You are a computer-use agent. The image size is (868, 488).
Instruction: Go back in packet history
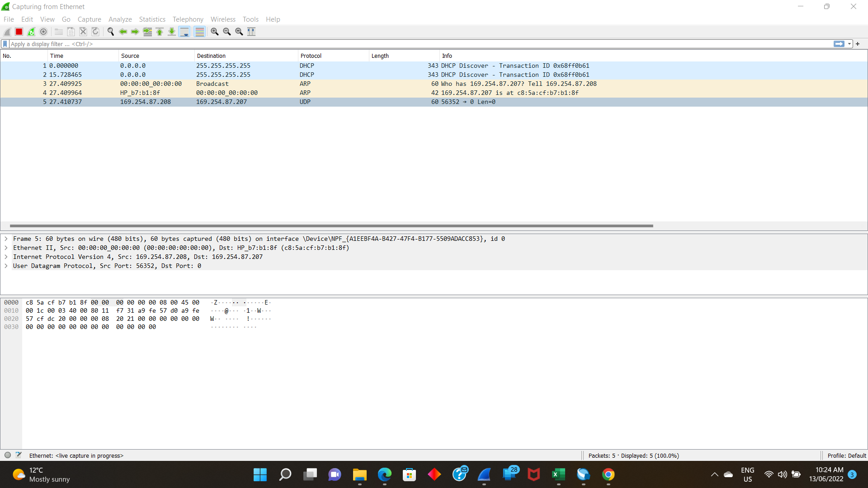(123, 32)
